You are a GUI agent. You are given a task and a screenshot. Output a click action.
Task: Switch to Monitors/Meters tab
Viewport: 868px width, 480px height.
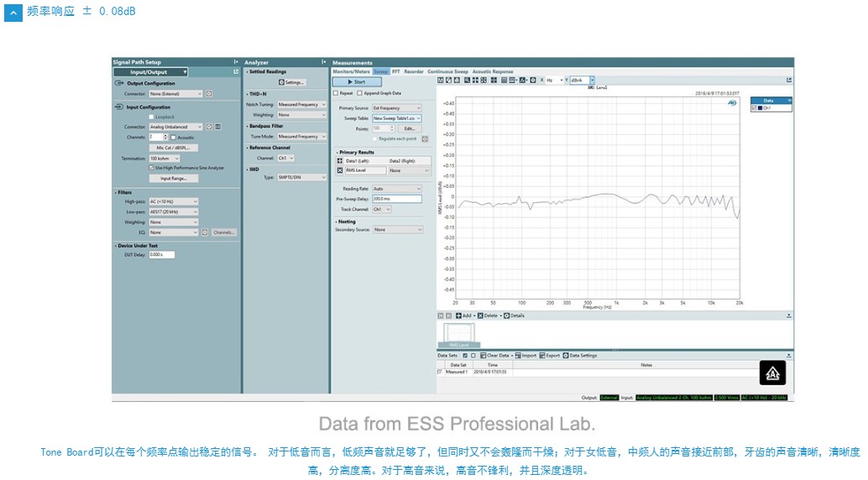pyautogui.click(x=351, y=71)
